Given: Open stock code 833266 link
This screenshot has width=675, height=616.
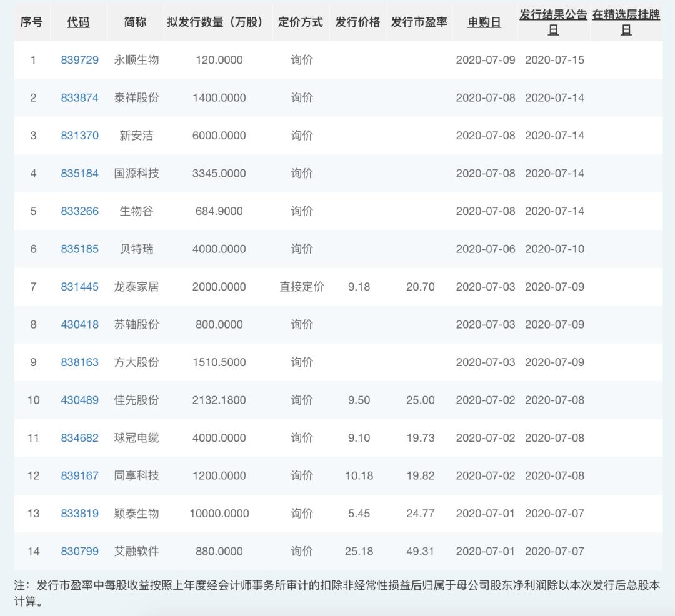Looking at the screenshot, I should [x=78, y=211].
